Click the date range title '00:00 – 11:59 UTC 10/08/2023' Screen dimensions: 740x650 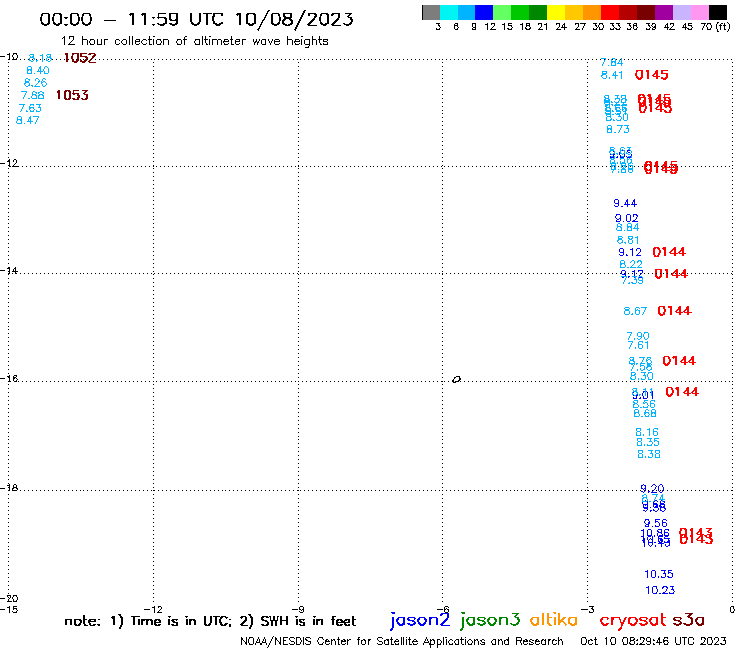click(x=196, y=19)
